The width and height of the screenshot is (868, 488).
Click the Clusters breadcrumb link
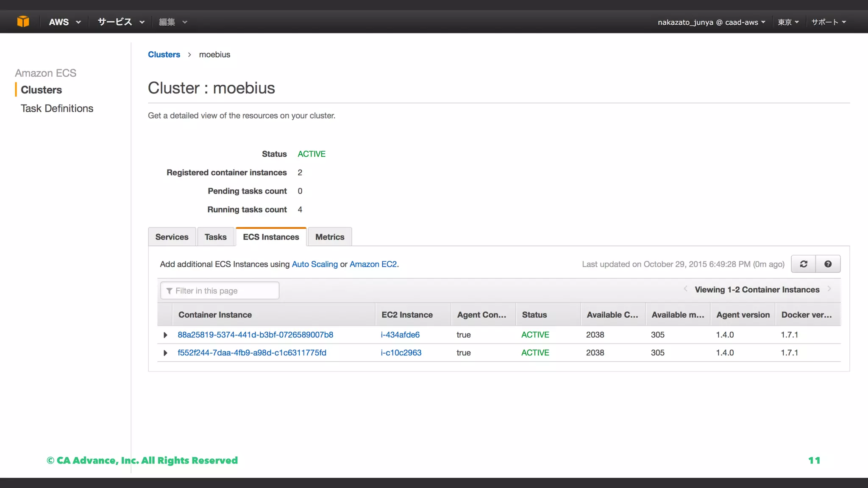pos(164,55)
